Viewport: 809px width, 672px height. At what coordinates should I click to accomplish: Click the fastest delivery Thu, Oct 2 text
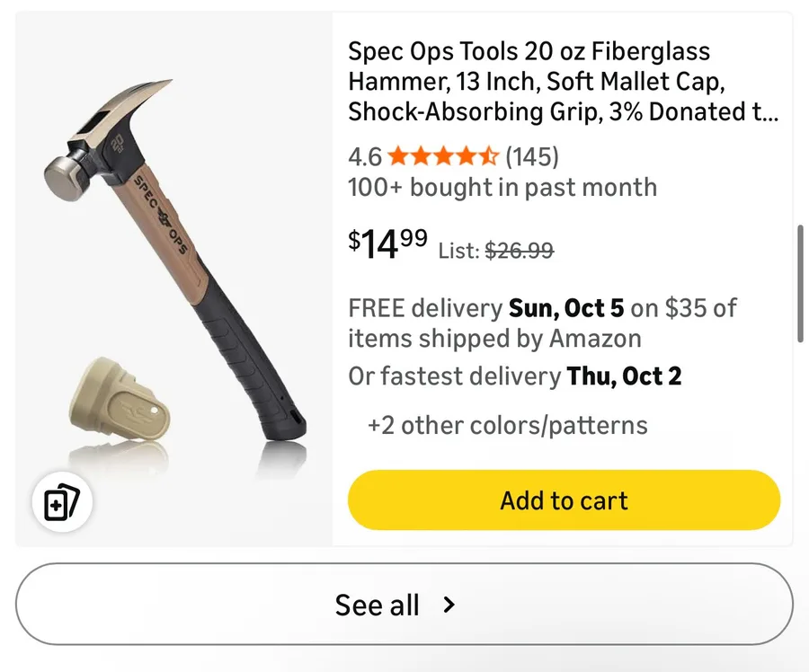click(x=515, y=376)
